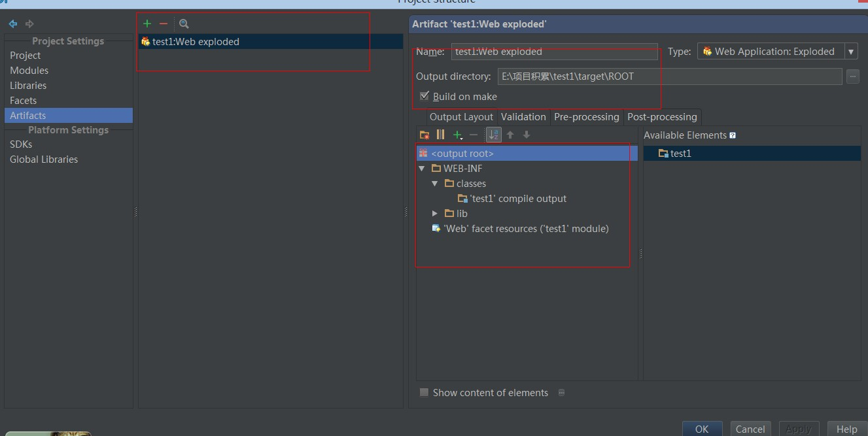The width and height of the screenshot is (868, 436).
Task: Click the green Add artifact plus icon
Action: (147, 24)
